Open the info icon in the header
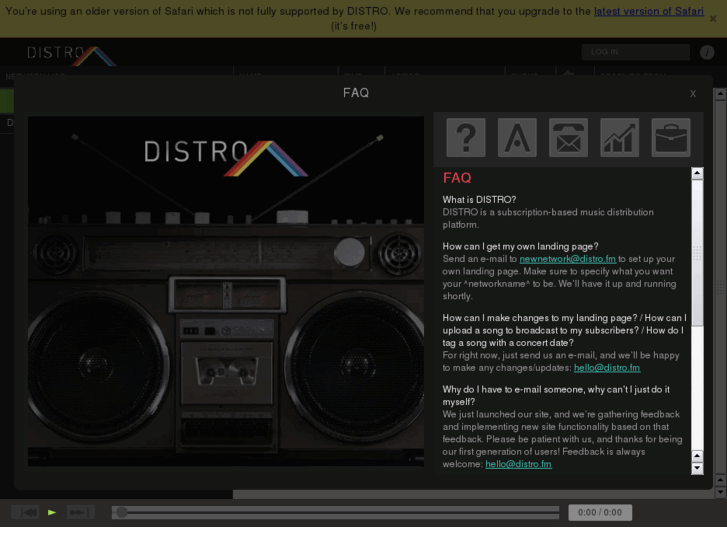The width and height of the screenshot is (727, 545). pyautogui.click(x=707, y=52)
